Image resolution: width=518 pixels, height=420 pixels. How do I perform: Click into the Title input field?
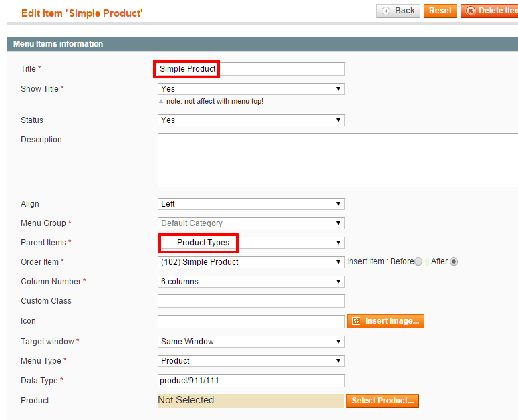coord(251,69)
